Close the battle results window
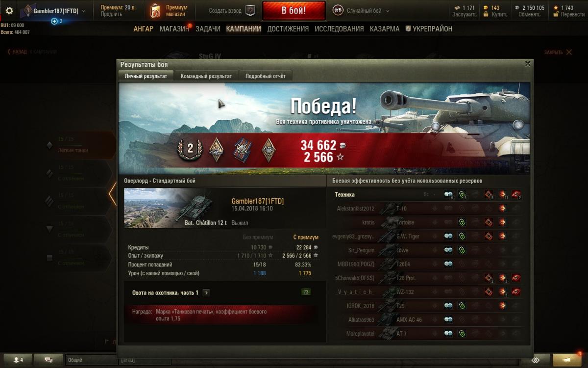This screenshot has height=368, width=588. click(x=528, y=64)
